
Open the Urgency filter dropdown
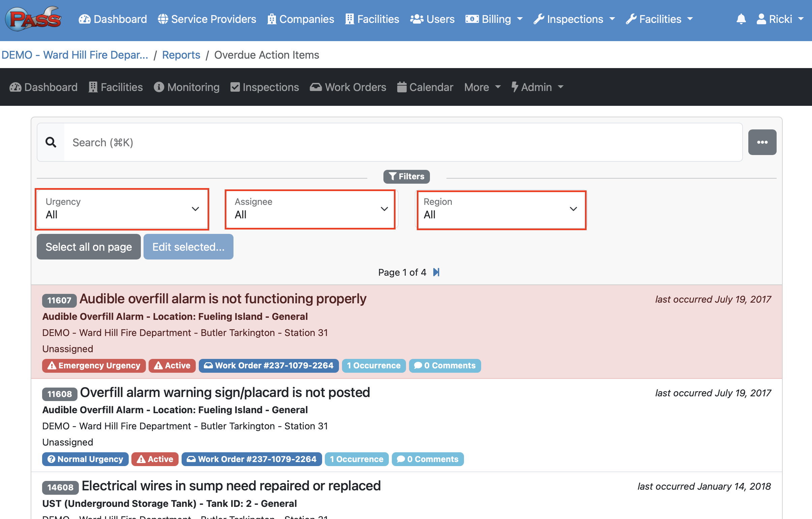122,209
